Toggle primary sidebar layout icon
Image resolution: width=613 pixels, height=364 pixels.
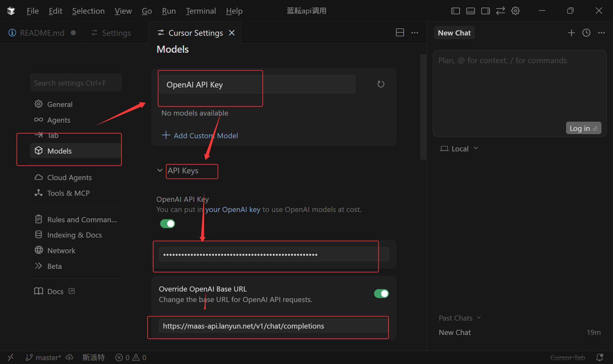[455, 11]
